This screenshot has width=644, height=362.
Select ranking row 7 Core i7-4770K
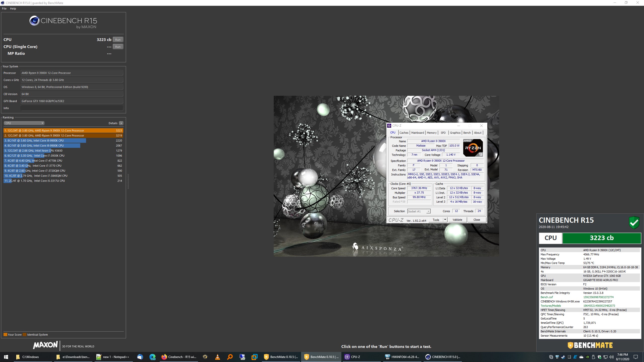(63, 161)
